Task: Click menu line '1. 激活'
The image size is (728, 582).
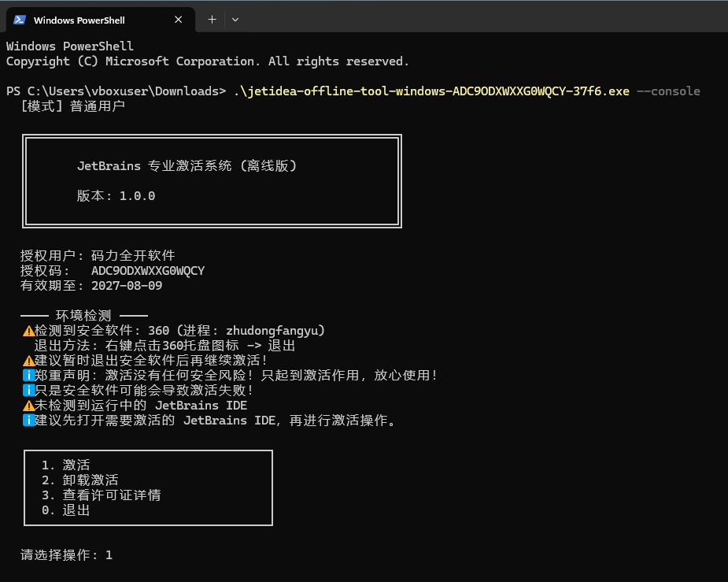Action: 65,465
